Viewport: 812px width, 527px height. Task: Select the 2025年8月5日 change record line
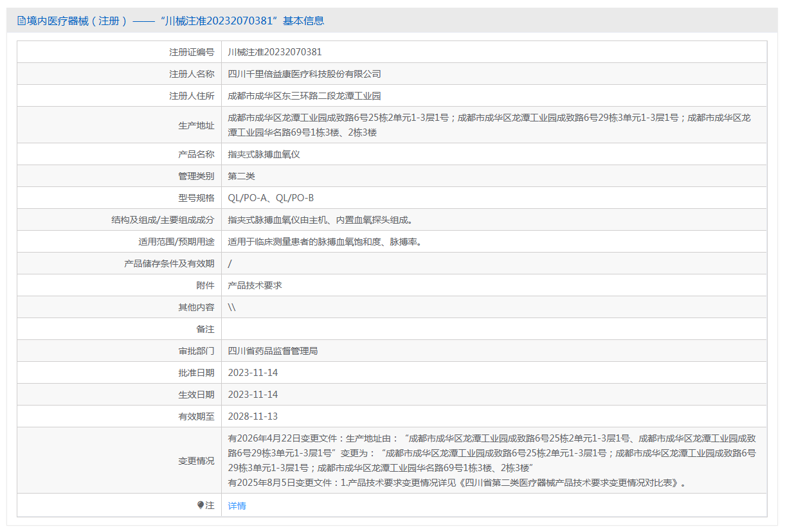click(x=458, y=483)
